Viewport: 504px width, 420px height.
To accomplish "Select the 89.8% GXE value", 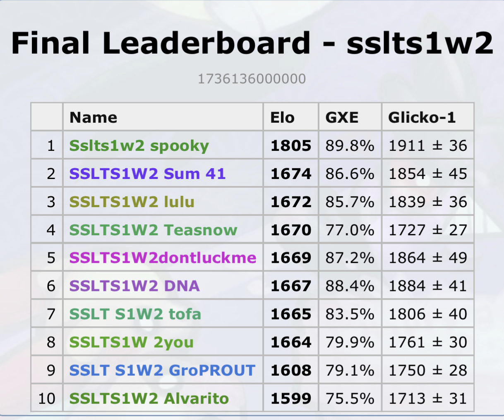I will (x=350, y=146).
